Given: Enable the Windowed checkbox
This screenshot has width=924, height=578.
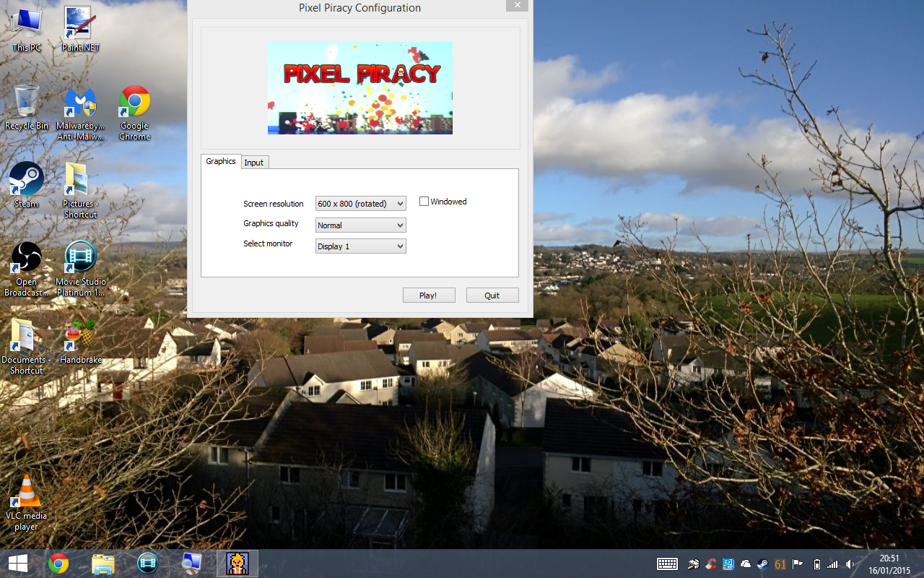Looking at the screenshot, I should tap(424, 202).
